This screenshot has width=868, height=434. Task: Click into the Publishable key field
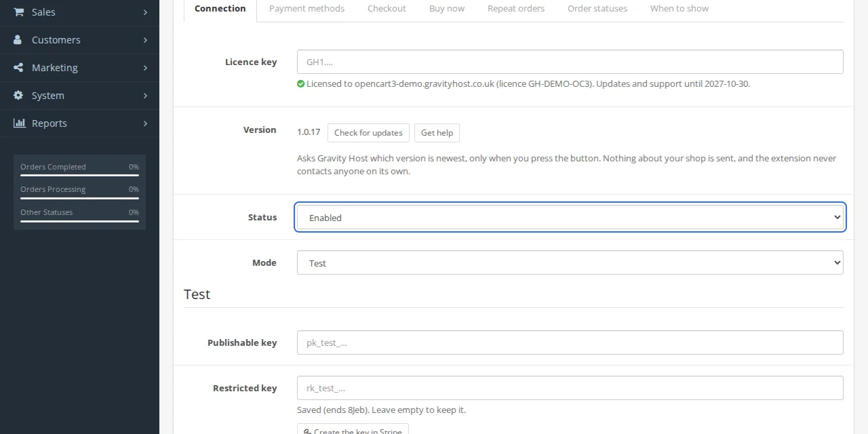pos(570,342)
